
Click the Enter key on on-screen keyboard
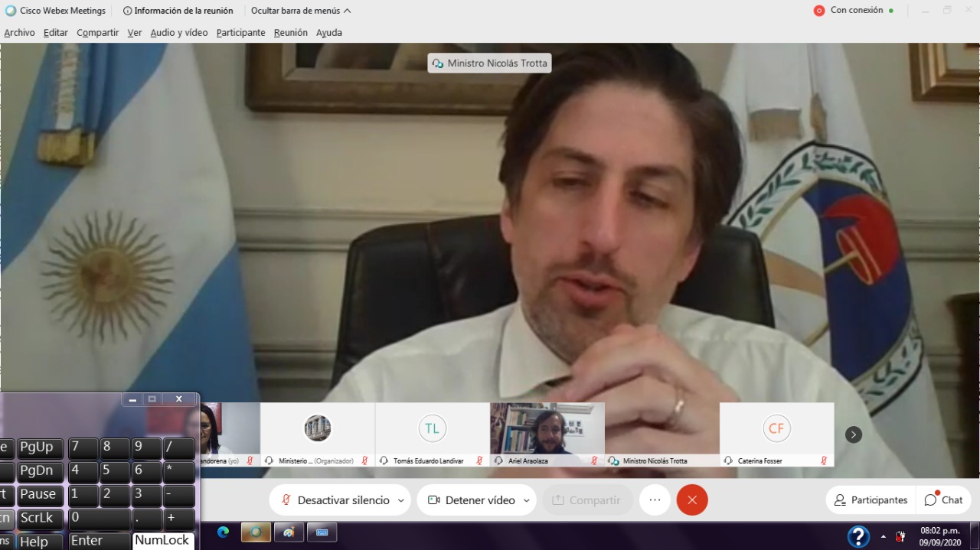point(99,540)
